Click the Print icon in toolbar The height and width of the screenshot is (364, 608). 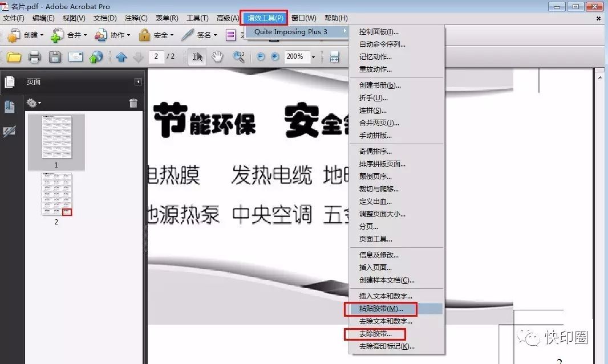(34, 56)
